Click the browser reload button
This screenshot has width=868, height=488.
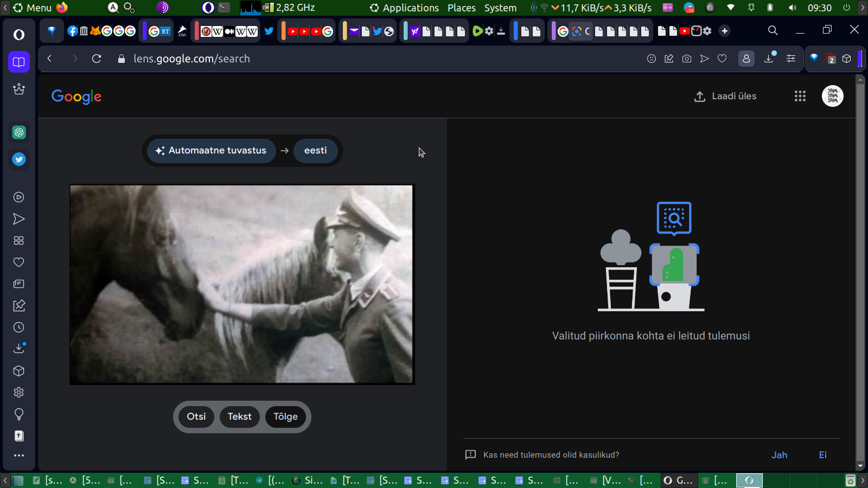click(x=97, y=59)
